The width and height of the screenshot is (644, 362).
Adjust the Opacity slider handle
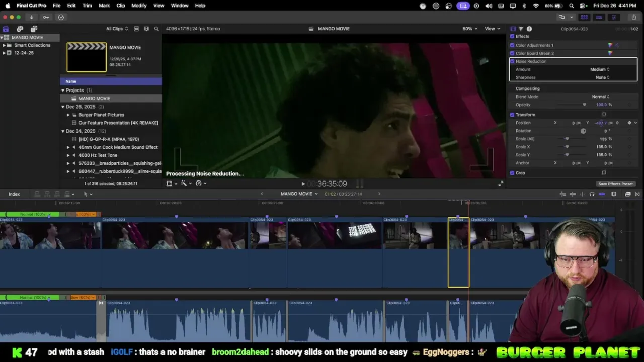point(584,105)
